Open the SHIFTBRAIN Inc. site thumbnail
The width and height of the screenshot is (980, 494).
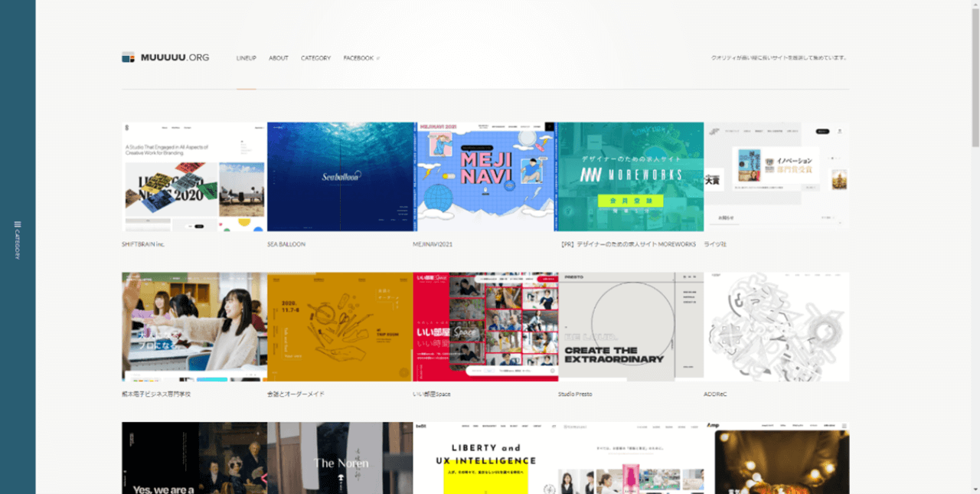(x=194, y=177)
